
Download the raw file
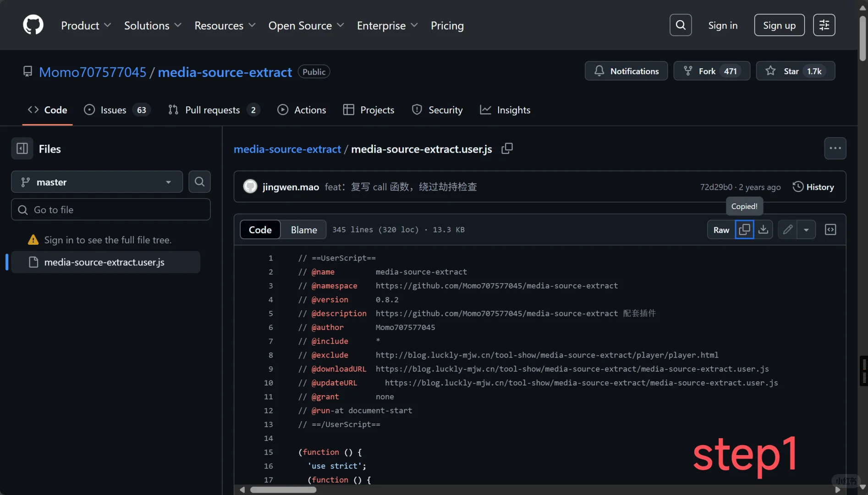(764, 230)
